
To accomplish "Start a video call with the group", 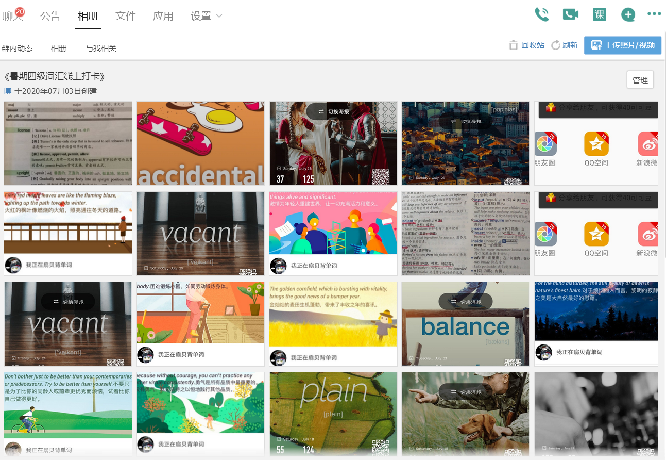I will coord(570,15).
